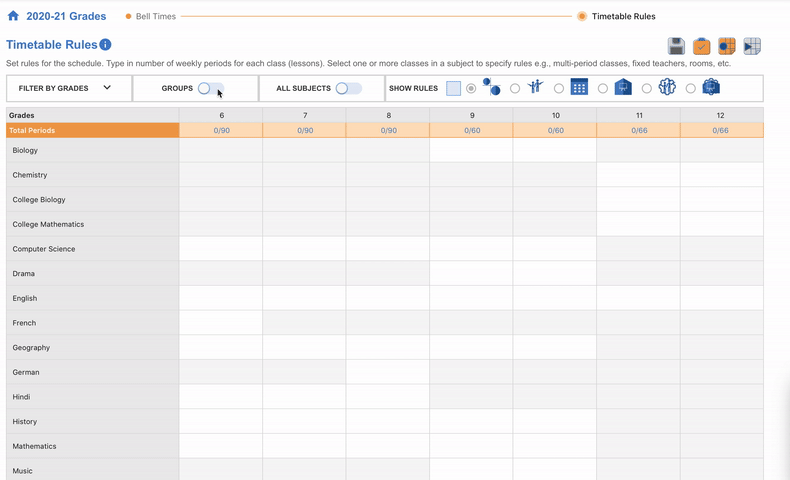Click the 0/66 total under grade 12
The image size is (790, 480).
[x=722, y=130]
